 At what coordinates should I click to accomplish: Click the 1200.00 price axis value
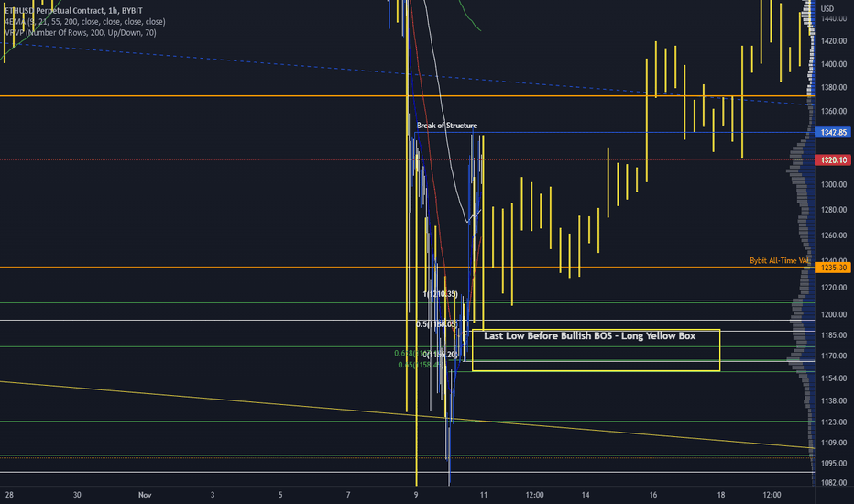point(833,314)
